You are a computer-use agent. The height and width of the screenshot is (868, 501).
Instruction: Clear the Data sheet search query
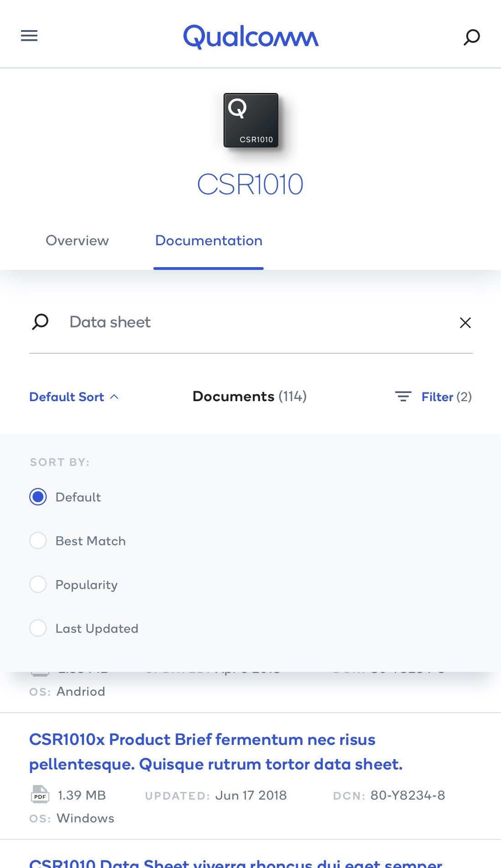465,323
